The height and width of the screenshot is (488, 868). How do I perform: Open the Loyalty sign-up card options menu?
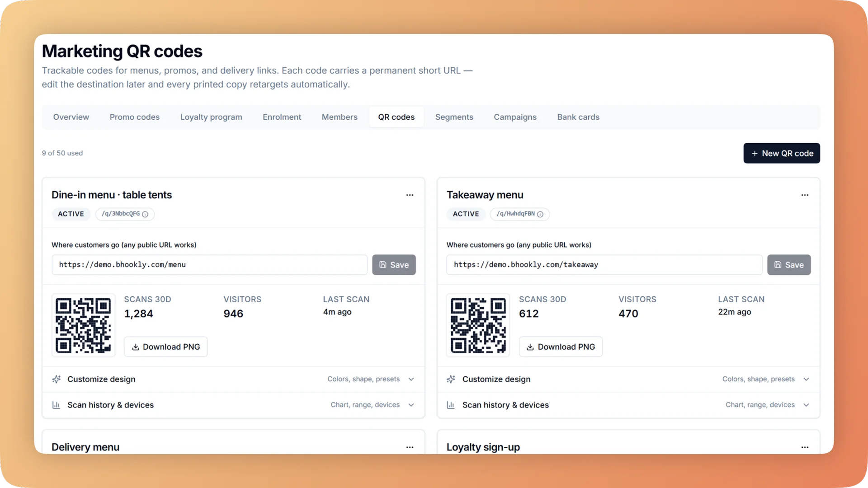pyautogui.click(x=805, y=447)
